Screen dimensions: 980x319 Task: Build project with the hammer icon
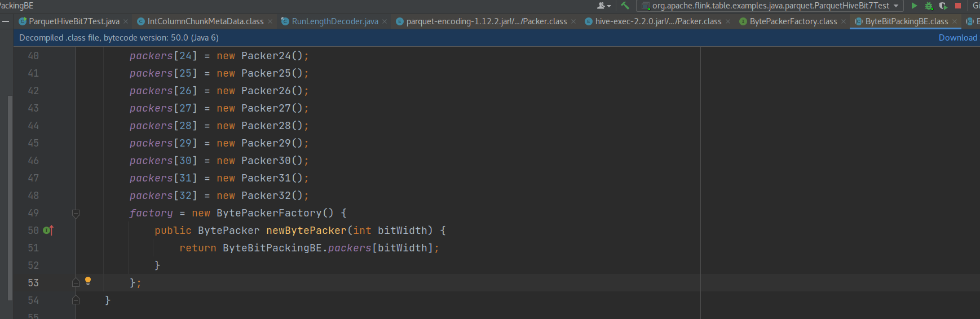tap(625, 6)
